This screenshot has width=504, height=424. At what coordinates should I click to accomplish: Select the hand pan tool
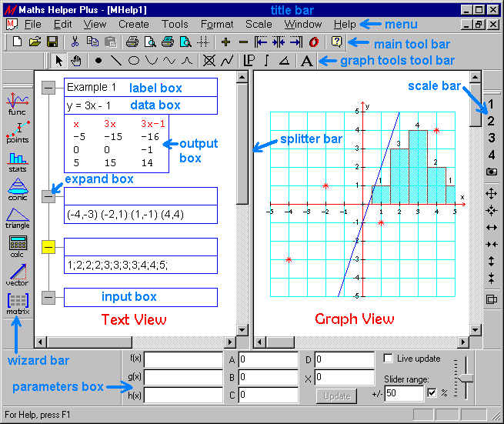click(x=76, y=61)
